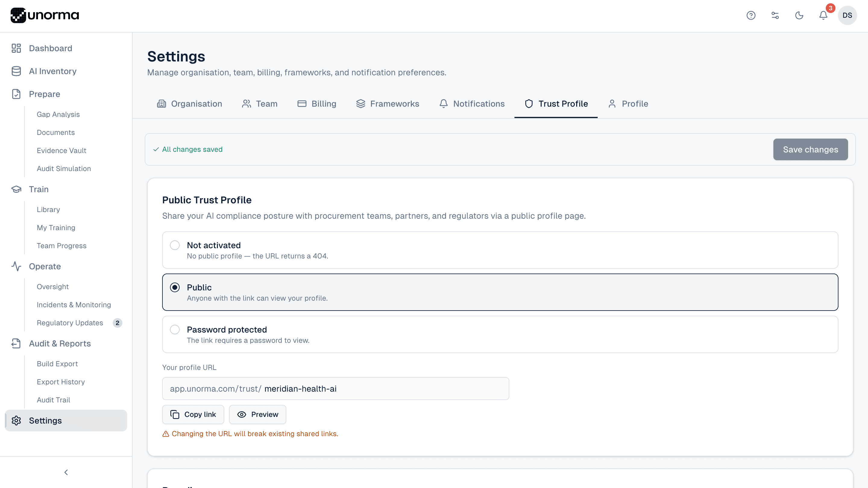Open Audit Trail in sidebar
Viewport: 868px width, 488px height.
53,400
